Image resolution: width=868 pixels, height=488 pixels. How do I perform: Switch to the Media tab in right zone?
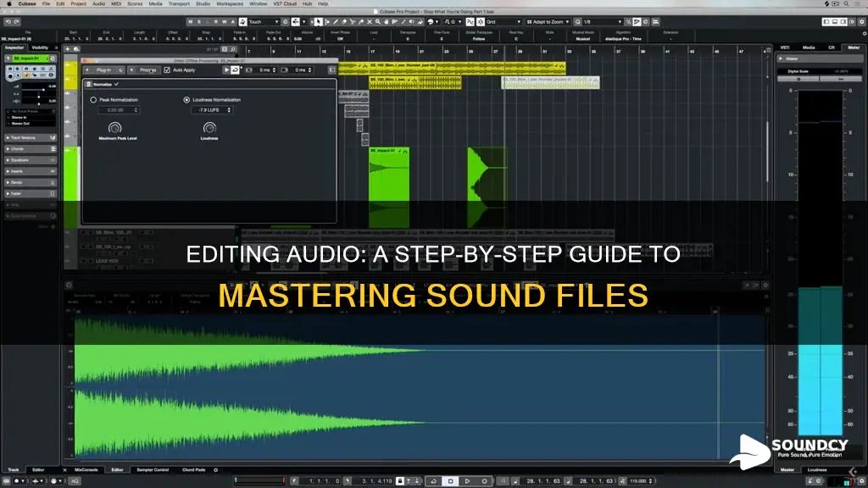pos(808,47)
